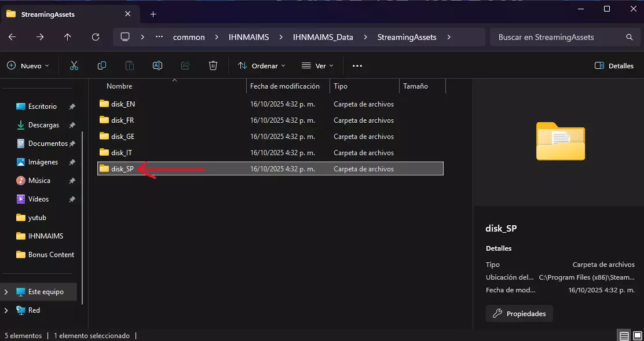644x341 pixels.
Task: Expand the Este equipo tree node
Action: 6,292
